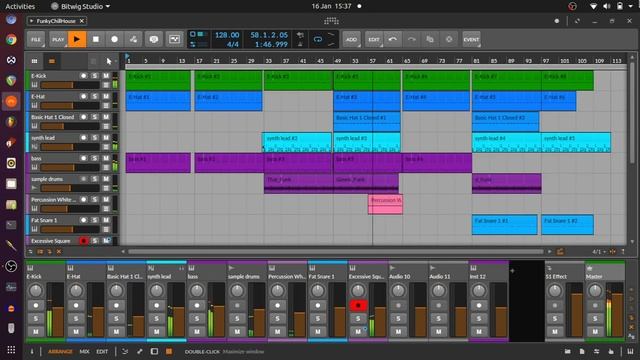
Task: Open the PLAY options menu
Action: pyautogui.click(x=58, y=39)
